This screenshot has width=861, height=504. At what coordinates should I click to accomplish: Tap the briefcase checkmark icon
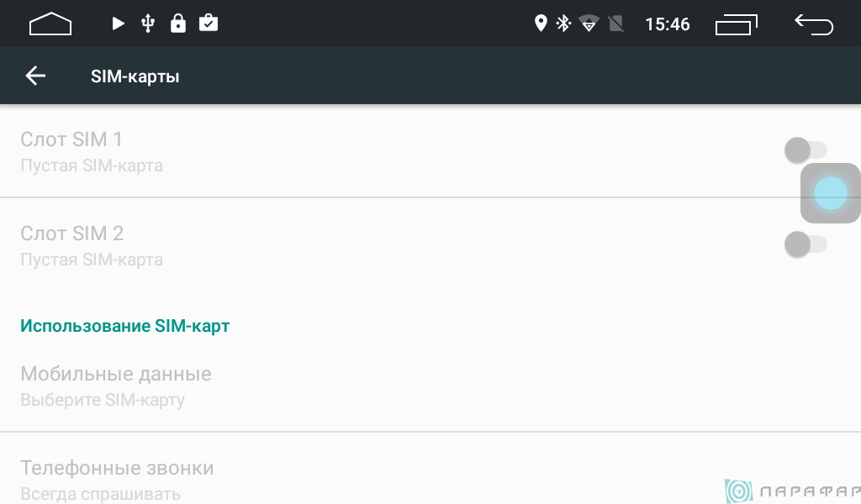(209, 23)
